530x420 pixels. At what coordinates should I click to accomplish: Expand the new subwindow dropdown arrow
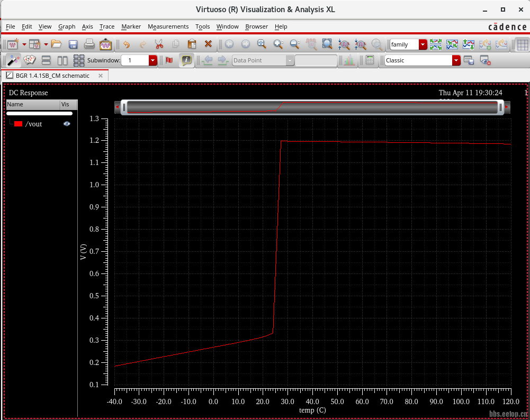coord(46,44)
